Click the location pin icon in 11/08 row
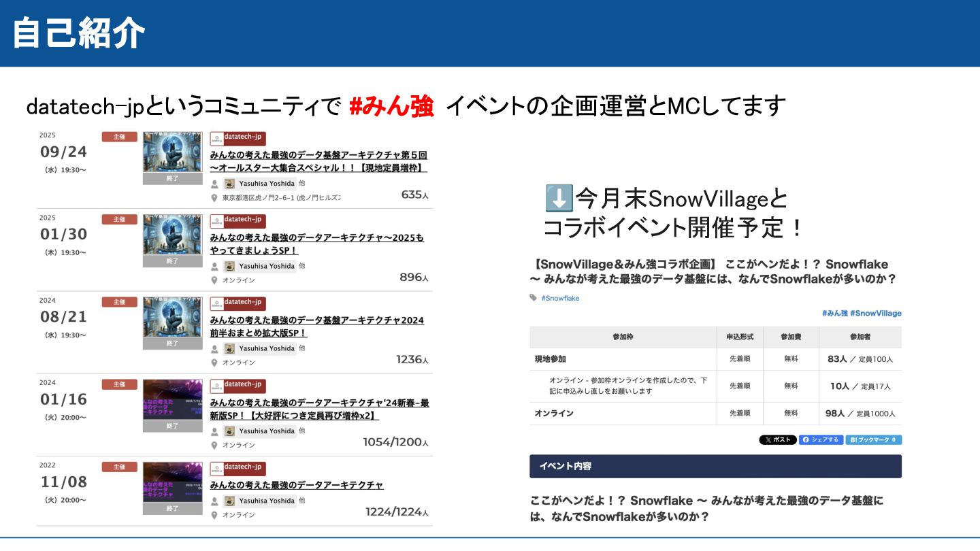Image resolution: width=980 pixels, height=551 pixels. click(214, 515)
